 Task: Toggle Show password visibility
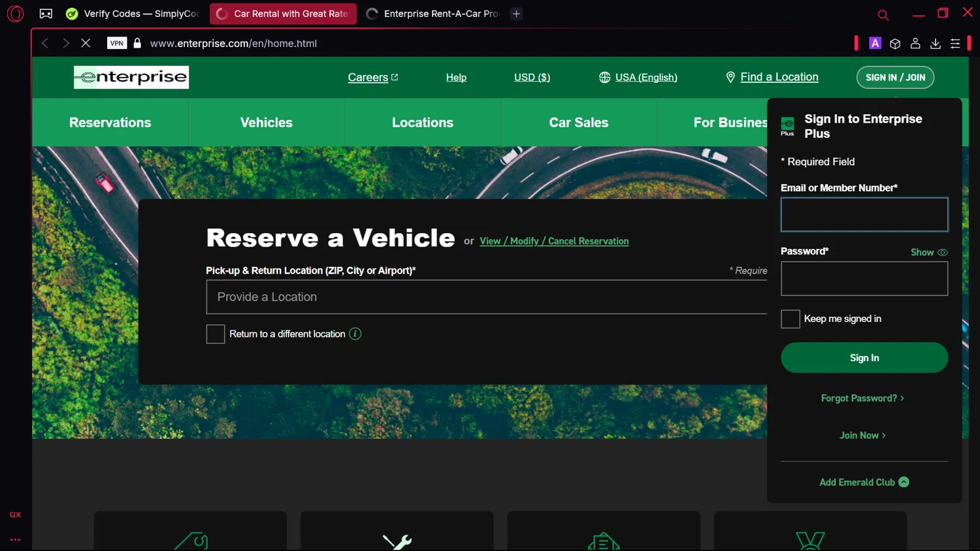[928, 252]
